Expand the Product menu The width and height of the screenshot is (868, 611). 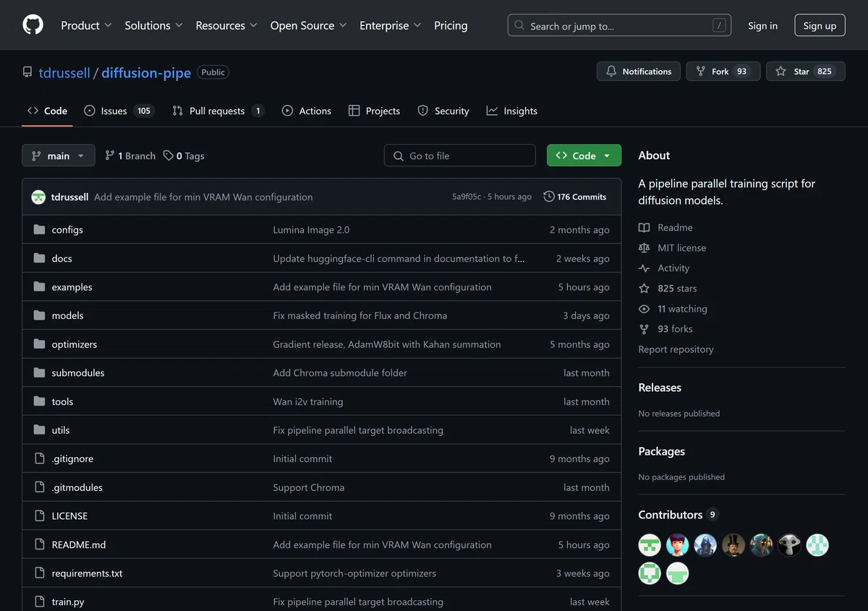(86, 25)
